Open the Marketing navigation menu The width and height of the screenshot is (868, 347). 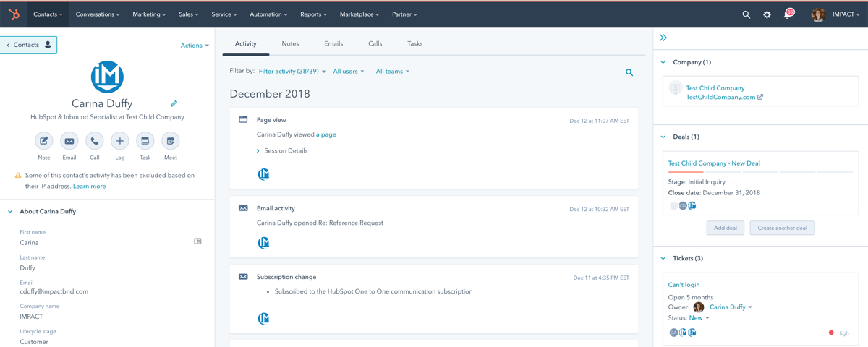(x=149, y=14)
